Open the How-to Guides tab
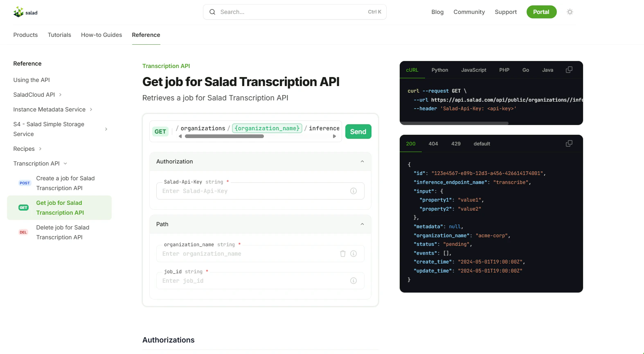Viewport: 644px width, 354px height. [101, 35]
